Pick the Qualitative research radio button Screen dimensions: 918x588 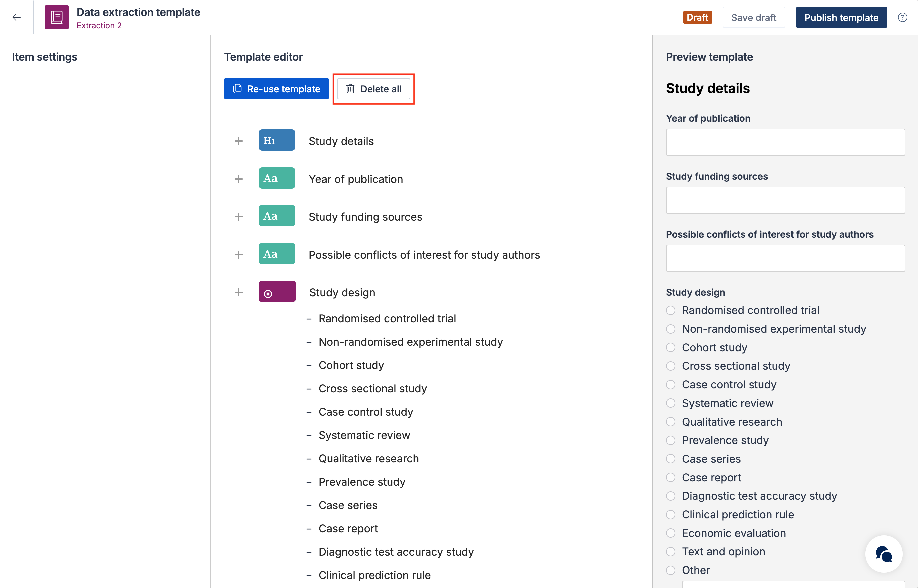point(671,422)
